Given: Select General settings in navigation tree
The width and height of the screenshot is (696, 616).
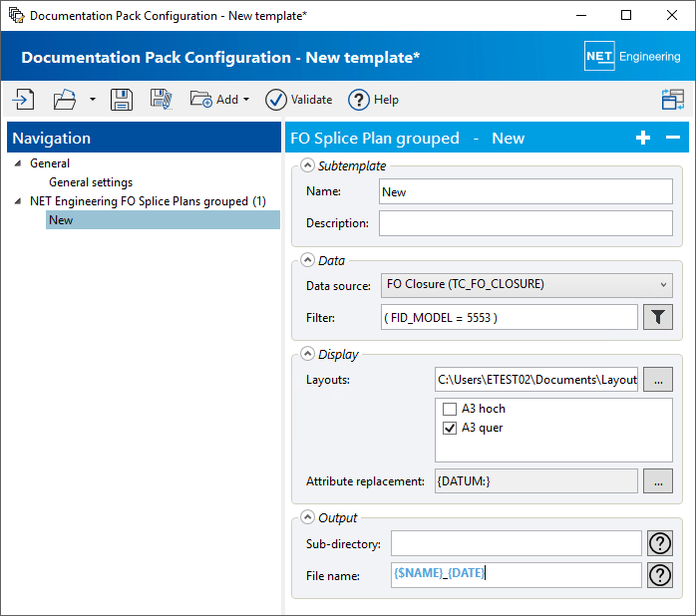Looking at the screenshot, I should coord(91,182).
